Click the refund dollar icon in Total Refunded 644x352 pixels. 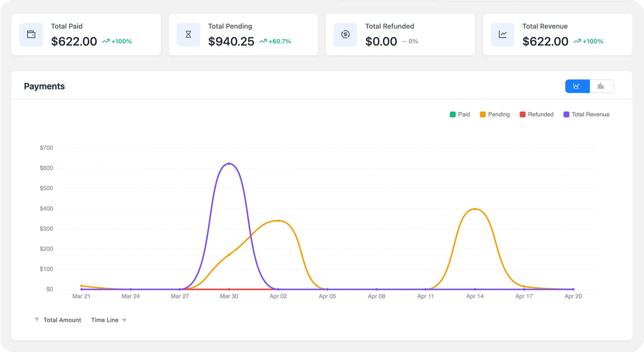(345, 35)
